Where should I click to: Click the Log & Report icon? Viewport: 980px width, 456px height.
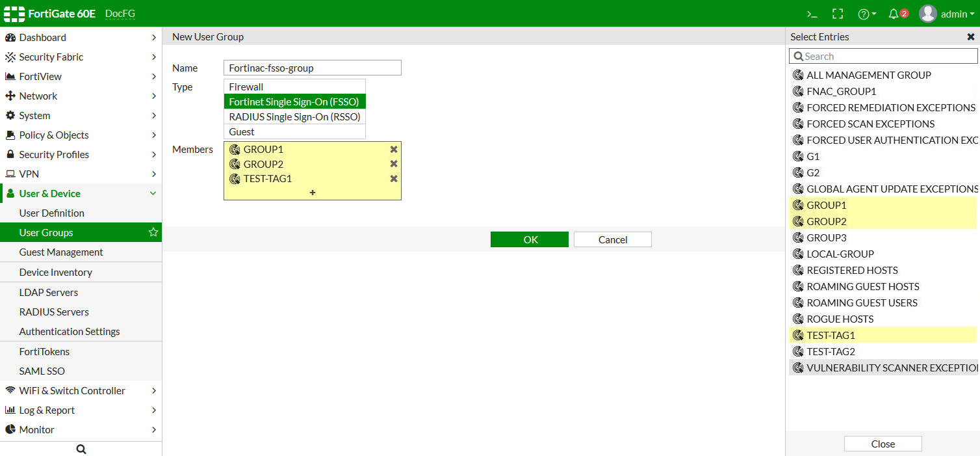coord(10,410)
